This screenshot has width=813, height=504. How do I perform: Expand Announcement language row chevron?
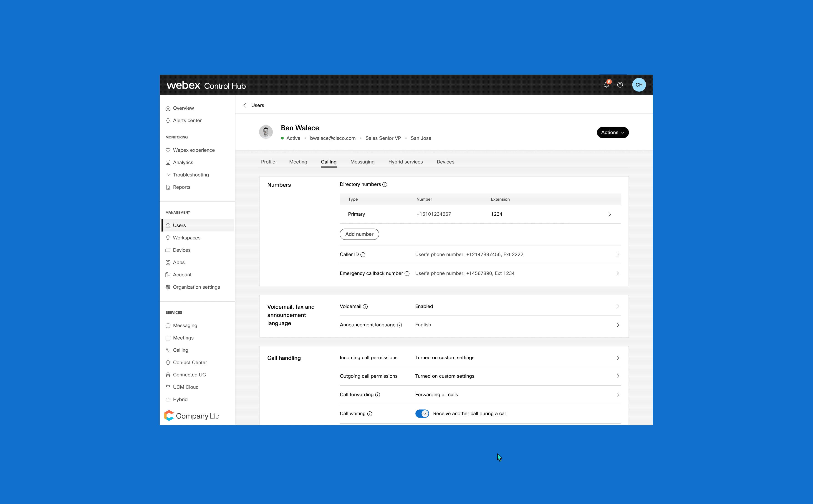(x=618, y=325)
